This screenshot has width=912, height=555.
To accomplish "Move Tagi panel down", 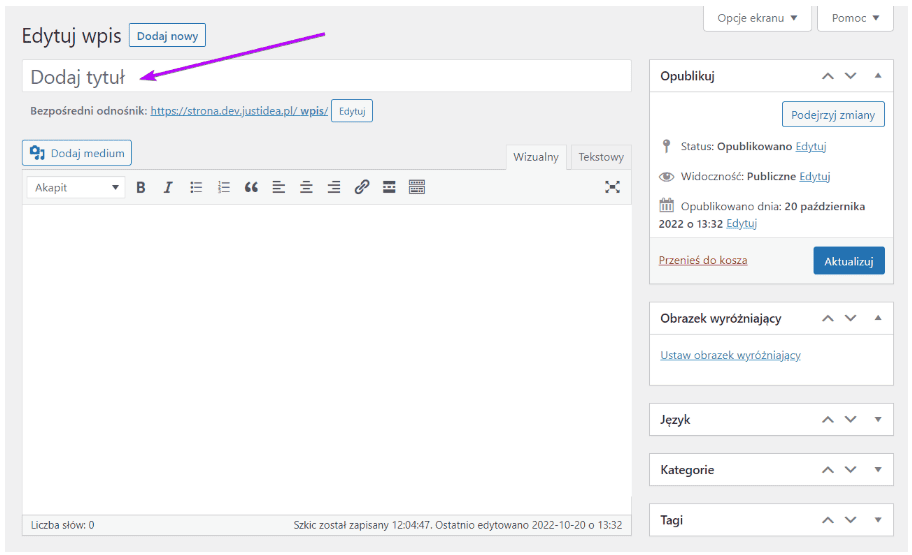I will click(x=850, y=520).
